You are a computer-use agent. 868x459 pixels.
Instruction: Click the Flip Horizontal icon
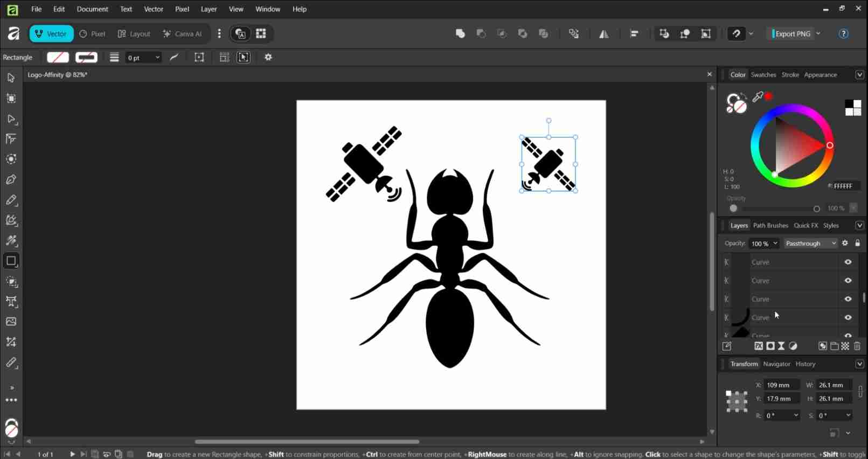point(604,34)
